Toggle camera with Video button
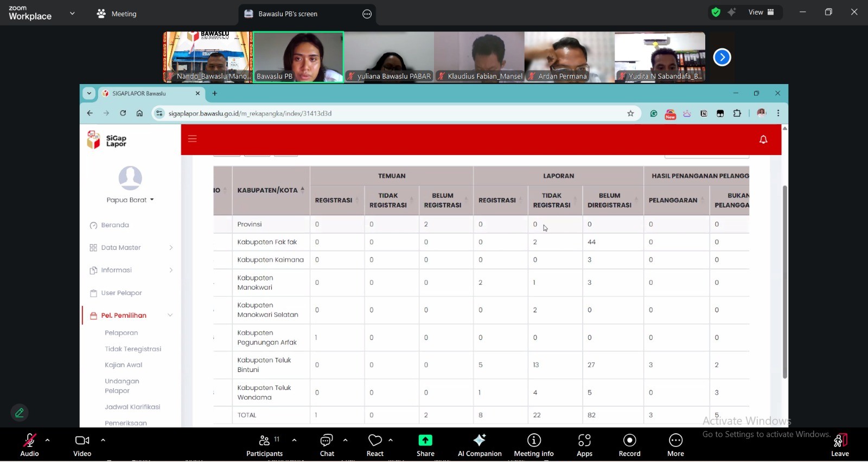 (82, 445)
